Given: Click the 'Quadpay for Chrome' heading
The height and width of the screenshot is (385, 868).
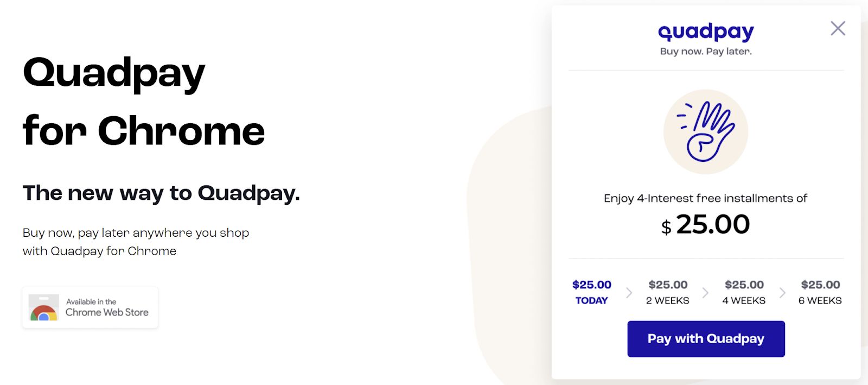Looking at the screenshot, I should (x=144, y=102).
